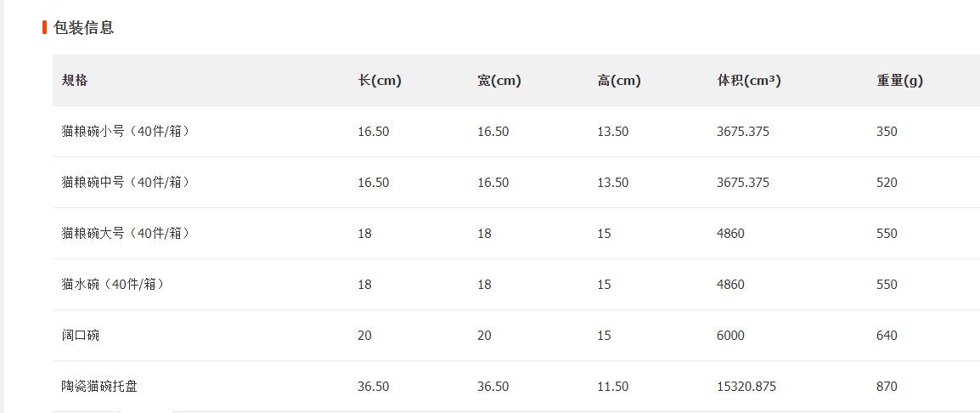Select the 猫粮碗中号（40件/箱） row

516,183
